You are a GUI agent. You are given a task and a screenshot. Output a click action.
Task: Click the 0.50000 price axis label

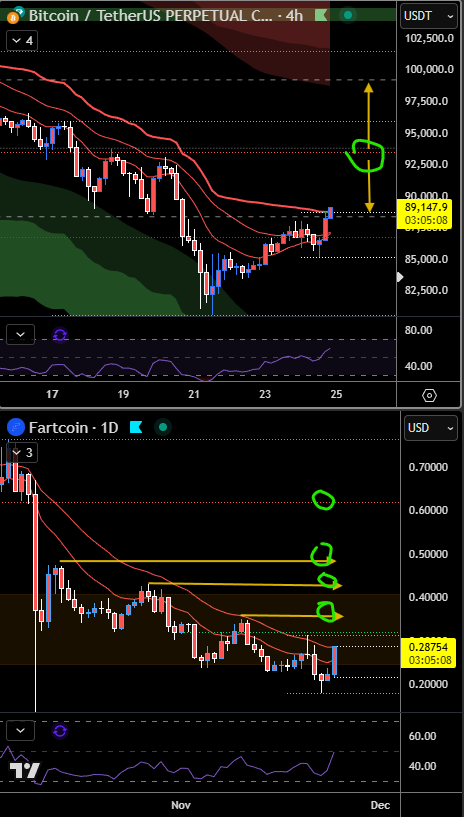coord(428,553)
